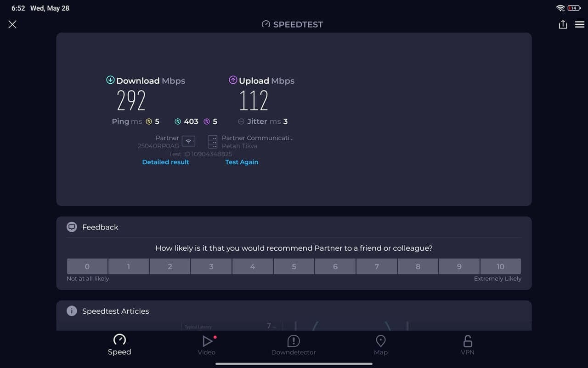Pick rating 8 on feedback scale
588x368 pixels.
pos(418,266)
